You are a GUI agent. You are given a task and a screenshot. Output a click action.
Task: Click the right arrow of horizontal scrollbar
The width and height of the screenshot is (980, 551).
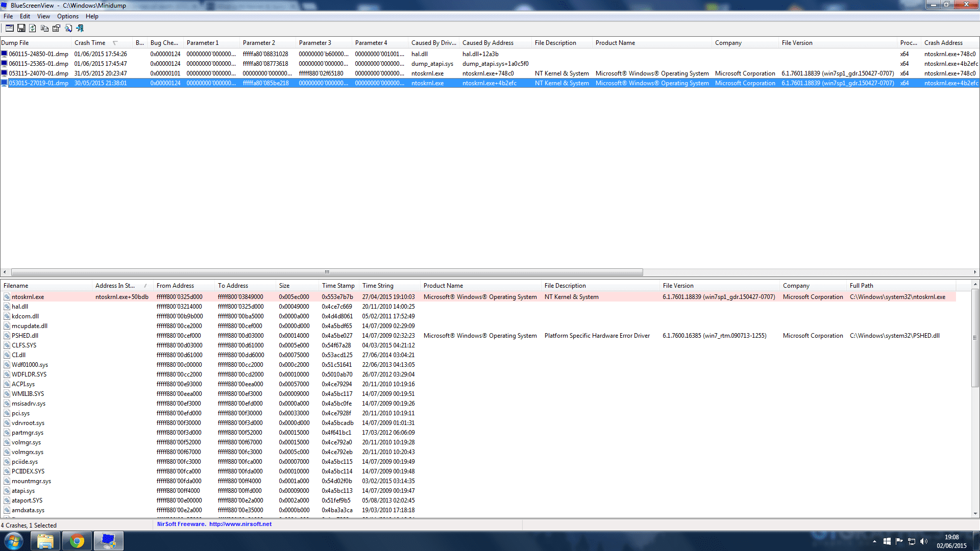tap(975, 272)
